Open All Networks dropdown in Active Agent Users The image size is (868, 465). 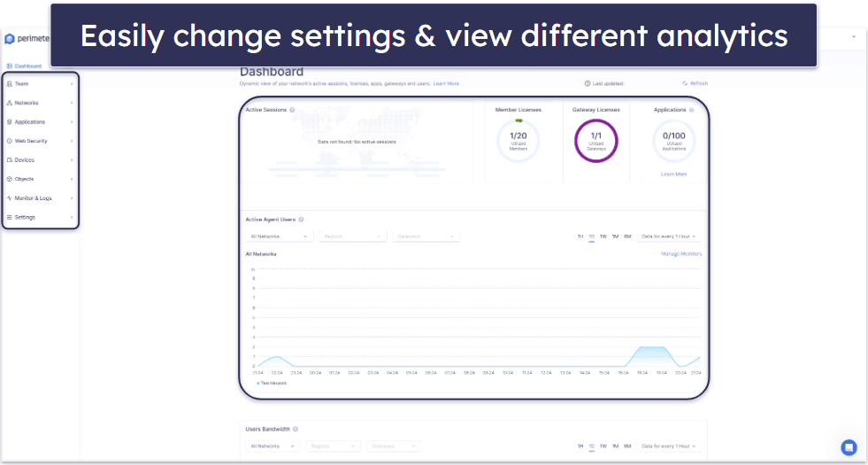[x=280, y=236]
